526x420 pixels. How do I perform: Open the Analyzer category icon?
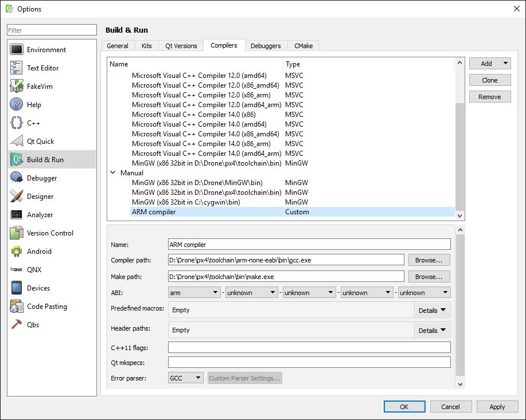[x=17, y=214]
